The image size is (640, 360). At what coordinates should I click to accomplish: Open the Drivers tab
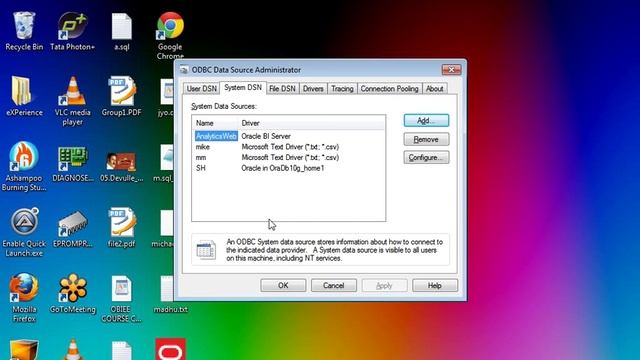pos(313,89)
